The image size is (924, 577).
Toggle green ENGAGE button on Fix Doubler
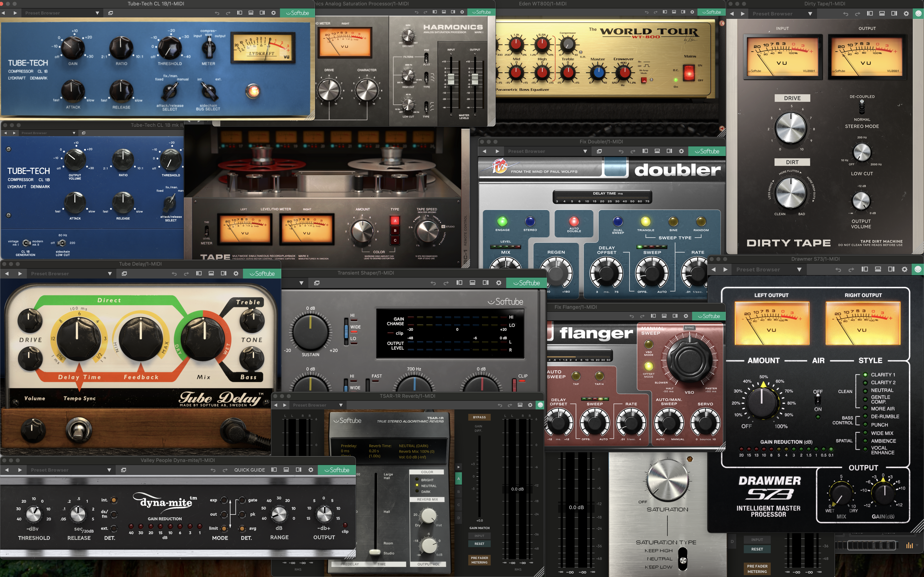tap(502, 221)
